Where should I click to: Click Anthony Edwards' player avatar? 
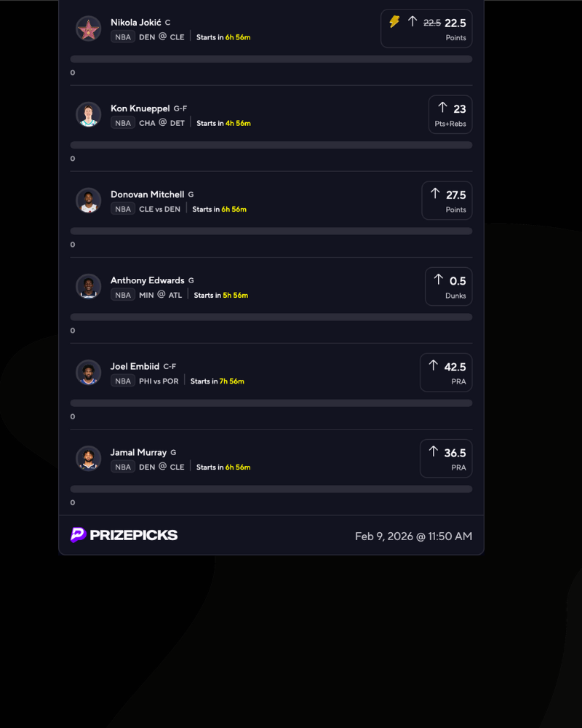(x=88, y=287)
